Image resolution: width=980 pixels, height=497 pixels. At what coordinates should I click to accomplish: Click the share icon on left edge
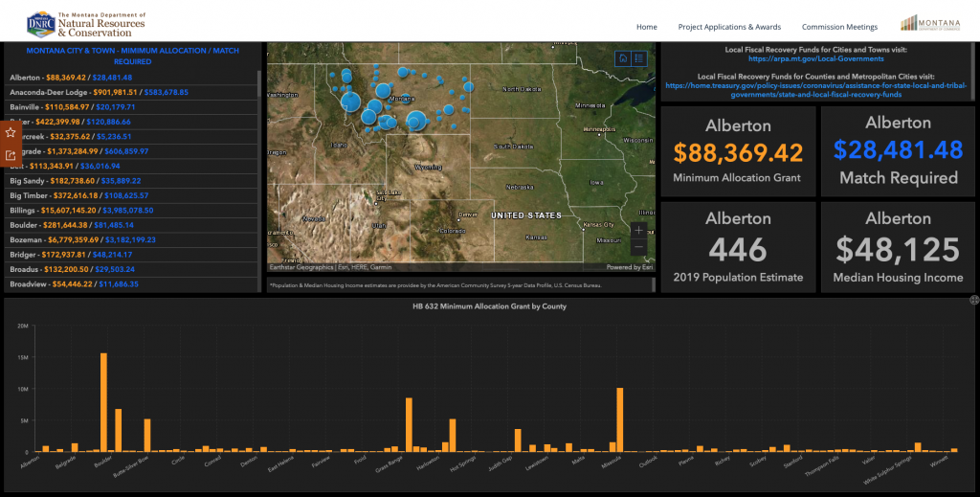click(11, 155)
